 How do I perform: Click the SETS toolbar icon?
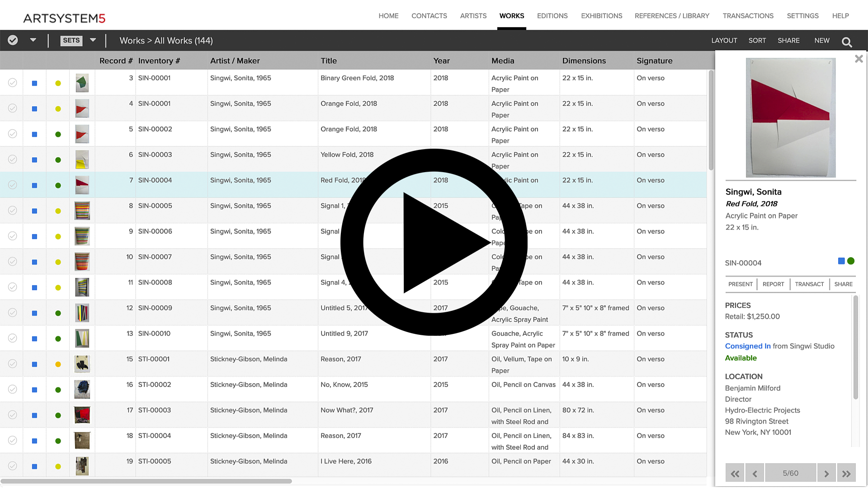(x=71, y=40)
